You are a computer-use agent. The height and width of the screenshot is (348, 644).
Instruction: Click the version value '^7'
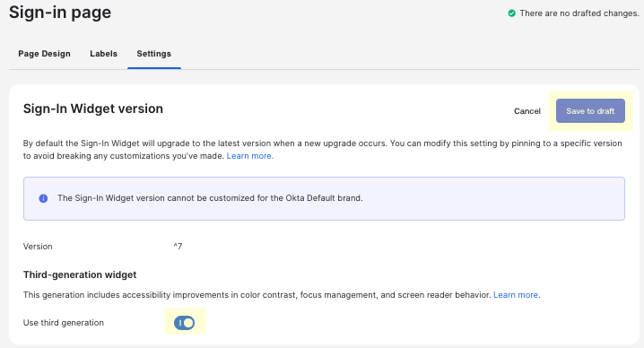pos(178,247)
